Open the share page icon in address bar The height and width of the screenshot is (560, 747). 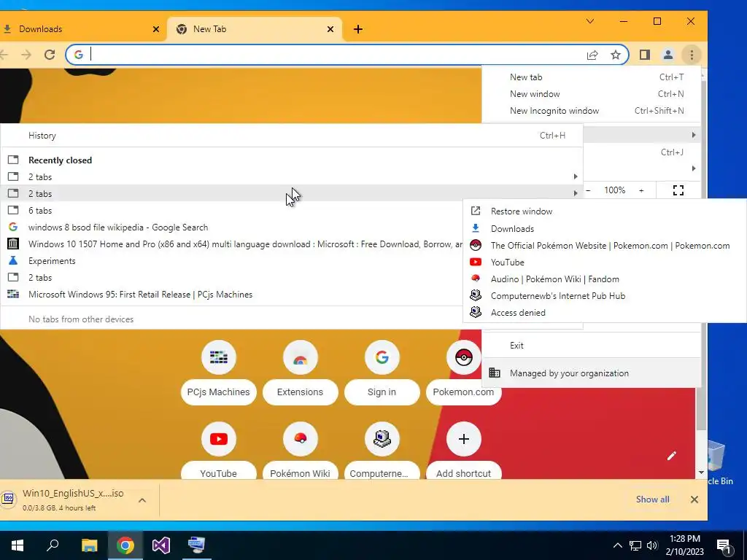(592, 55)
